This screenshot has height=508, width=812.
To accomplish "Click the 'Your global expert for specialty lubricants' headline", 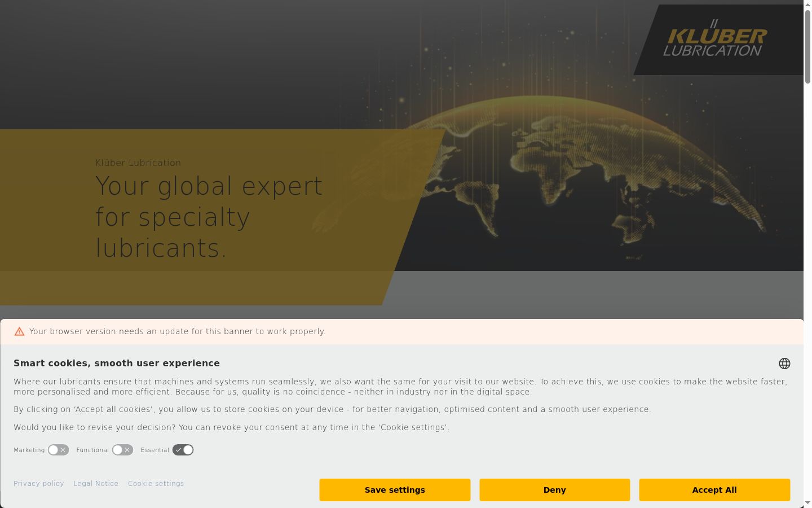I will pyautogui.click(x=209, y=217).
